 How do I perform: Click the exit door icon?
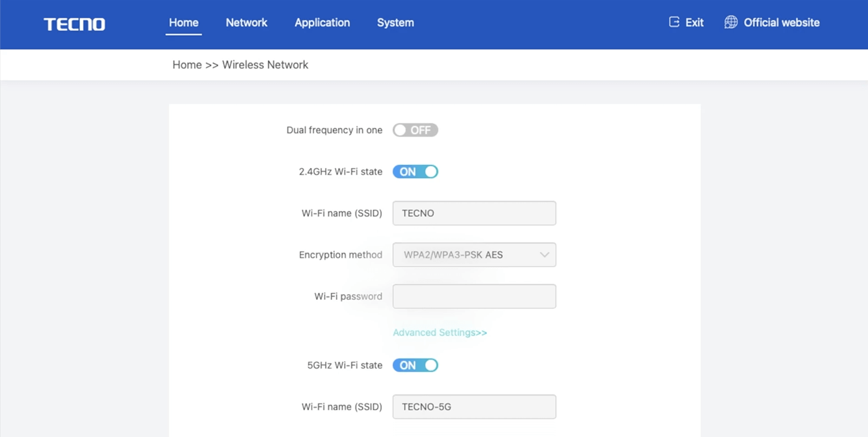pyautogui.click(x=674, y=22)
